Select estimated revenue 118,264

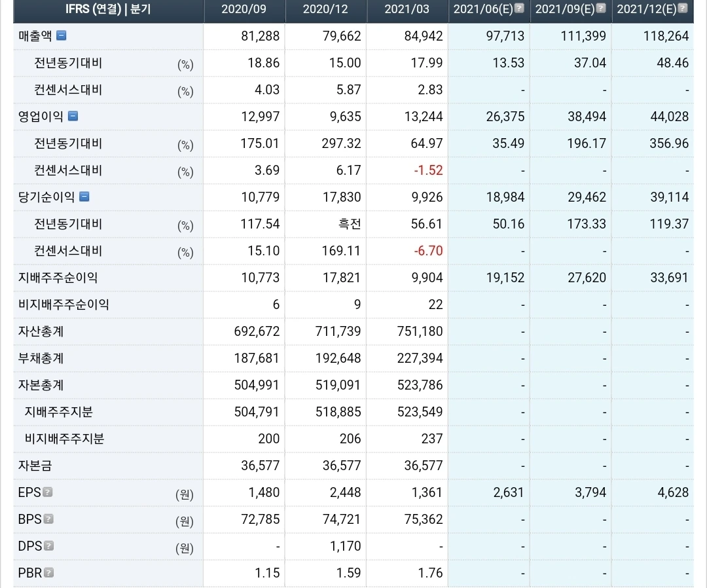666,36
